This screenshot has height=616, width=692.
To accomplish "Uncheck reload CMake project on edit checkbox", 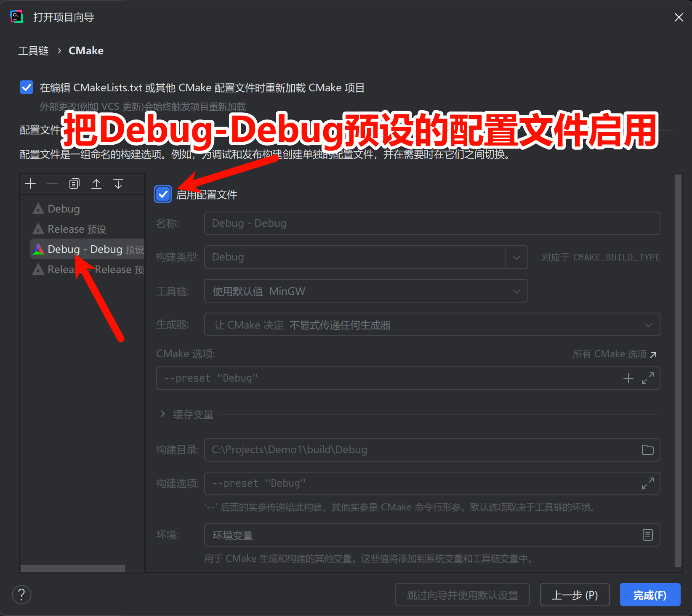I will (27, 88).
